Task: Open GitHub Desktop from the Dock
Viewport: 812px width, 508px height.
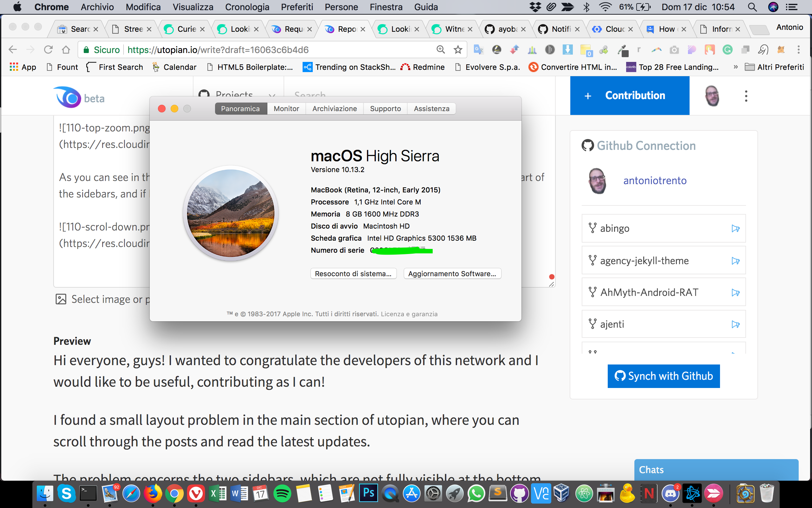Action: (520, 493)
